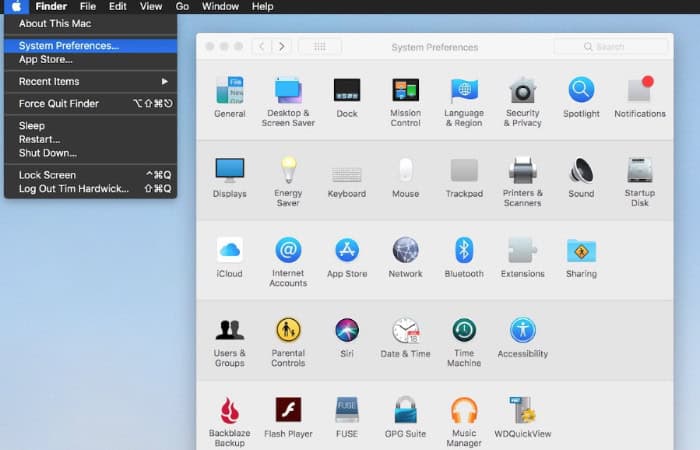Click the forward navigation arrow

tap(281, 46)
